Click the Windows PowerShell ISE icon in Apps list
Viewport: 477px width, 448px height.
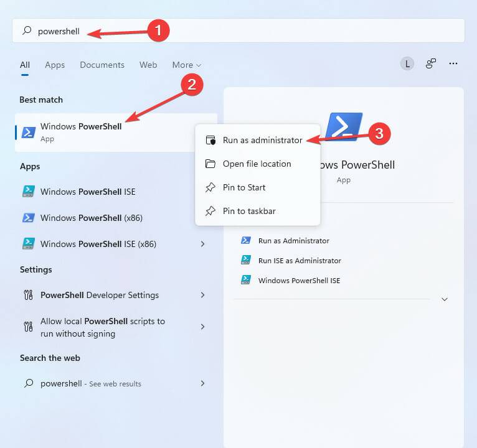pos(29,192)
